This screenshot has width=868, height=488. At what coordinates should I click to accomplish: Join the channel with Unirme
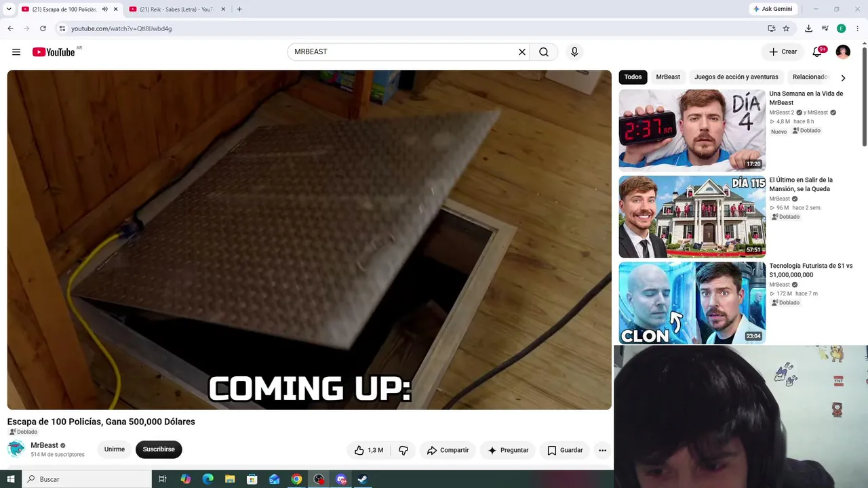click(x=115, y=449)
